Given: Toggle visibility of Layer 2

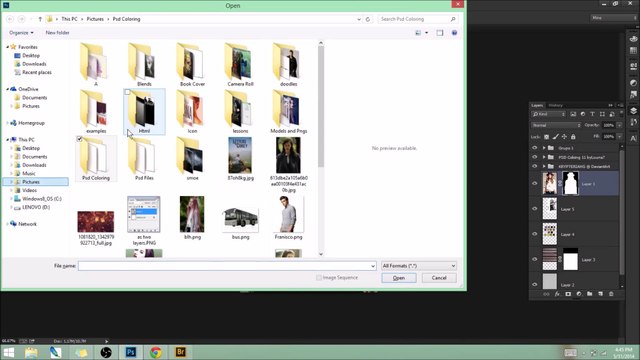Looking at the screenshot, I should pyautogui.click(x=535, y=284).
